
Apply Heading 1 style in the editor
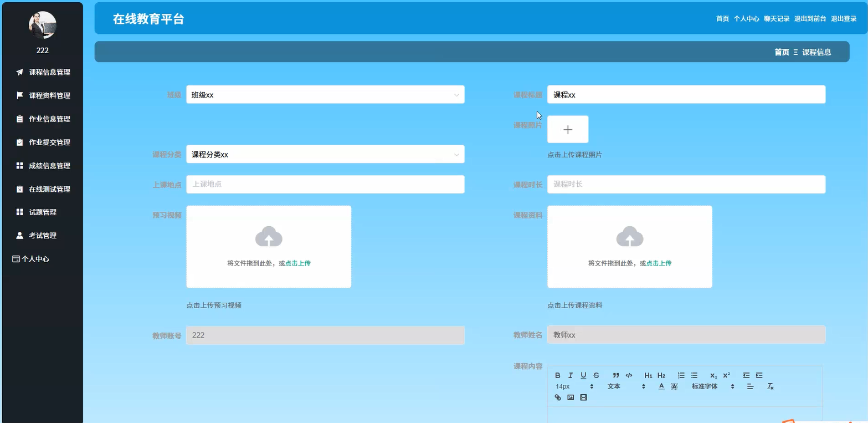(x=648, y=375)
